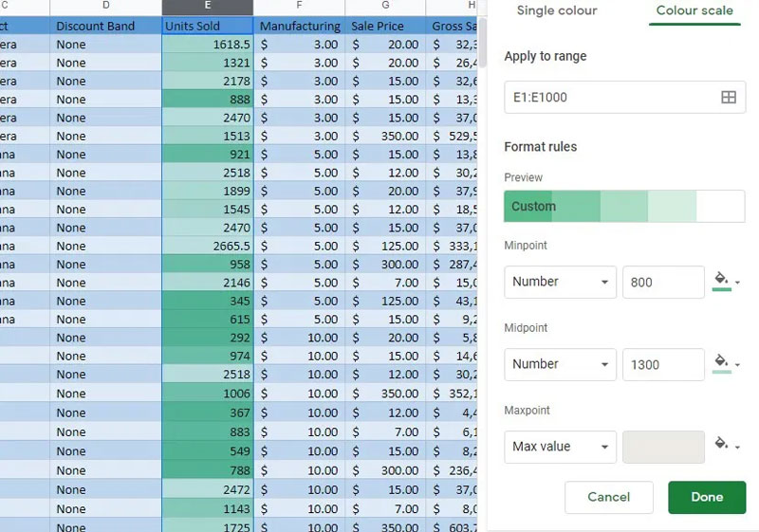Click the Manufacturing header cell
The width and height of the screenshot is (759, 532).
(x=299, y=26)
